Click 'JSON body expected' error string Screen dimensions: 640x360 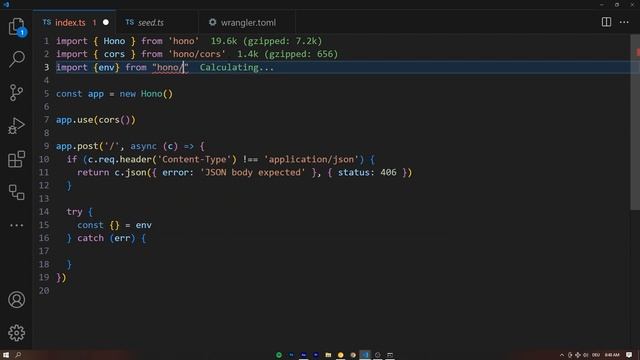[253, 172]
